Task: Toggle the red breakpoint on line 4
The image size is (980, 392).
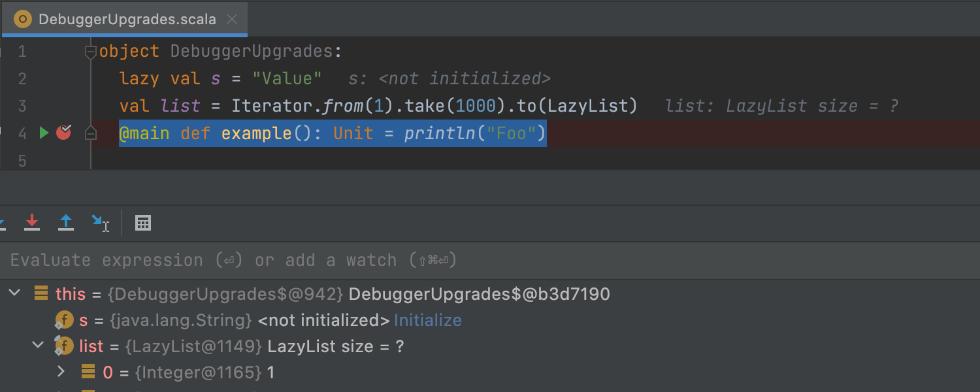Action: pyautogui.click(x=63, y=133)
